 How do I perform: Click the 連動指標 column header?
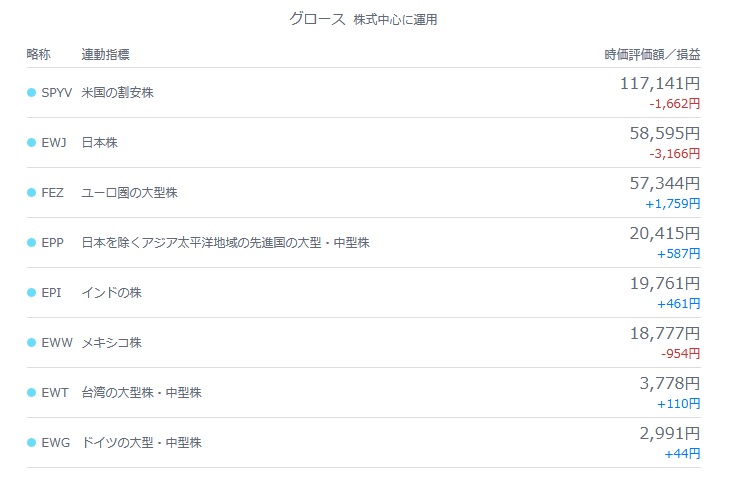(106, 55)
